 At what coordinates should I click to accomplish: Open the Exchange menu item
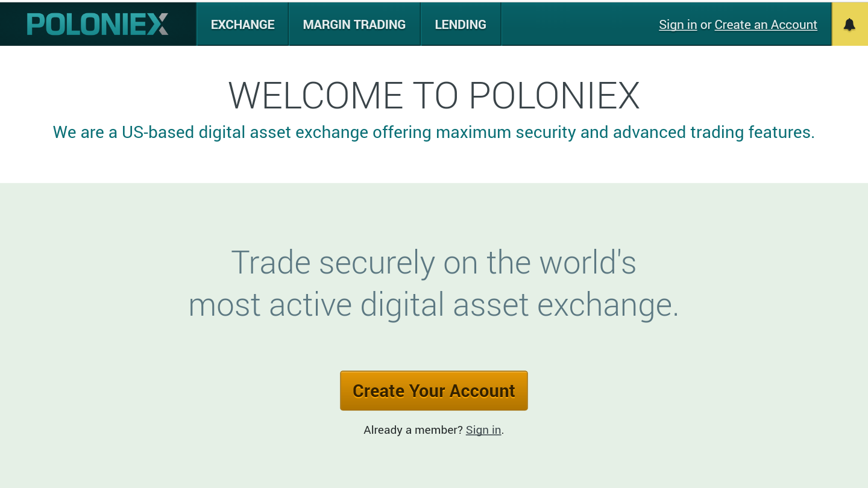click(242, 25)
